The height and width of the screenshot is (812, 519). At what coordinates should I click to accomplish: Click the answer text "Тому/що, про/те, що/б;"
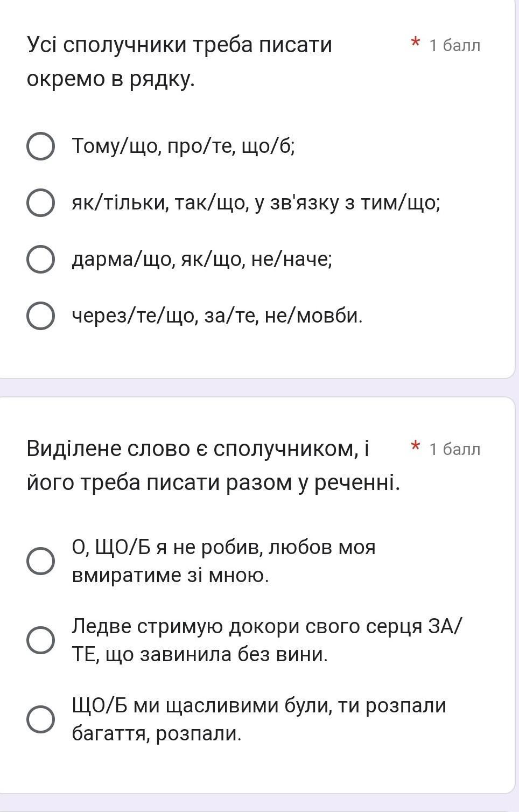pyautogui.click(x=184, y=146)
